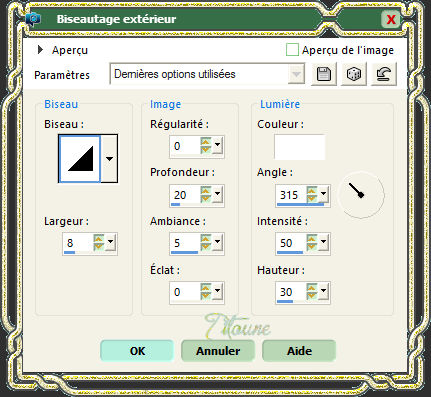This screenshot has height=397, width=431.
Task: Open the Biseau shape dropdown arrow
Action: click(109, 159)
